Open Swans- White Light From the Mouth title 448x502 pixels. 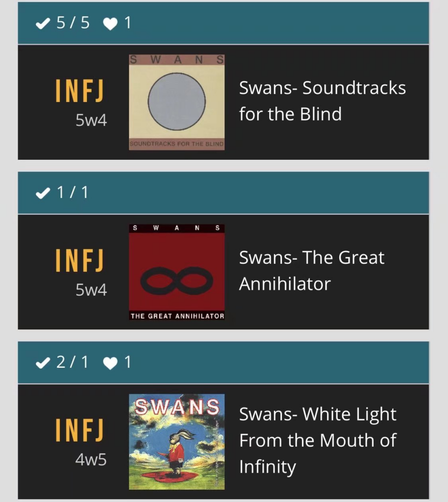point(318,440)
